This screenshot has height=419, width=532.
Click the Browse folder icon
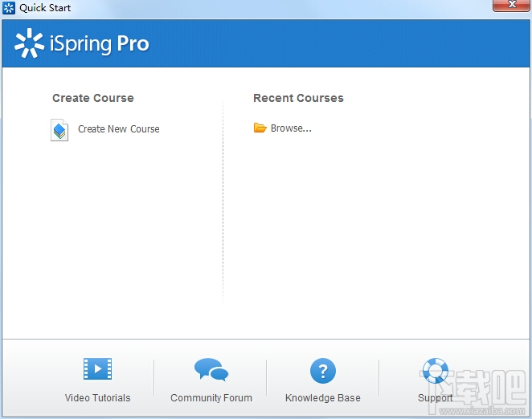click(260, 128)
